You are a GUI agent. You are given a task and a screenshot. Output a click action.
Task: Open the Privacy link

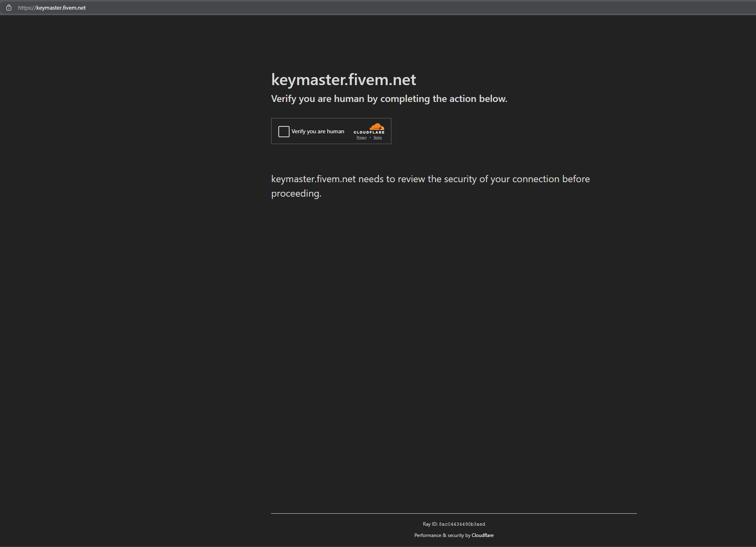361,137
